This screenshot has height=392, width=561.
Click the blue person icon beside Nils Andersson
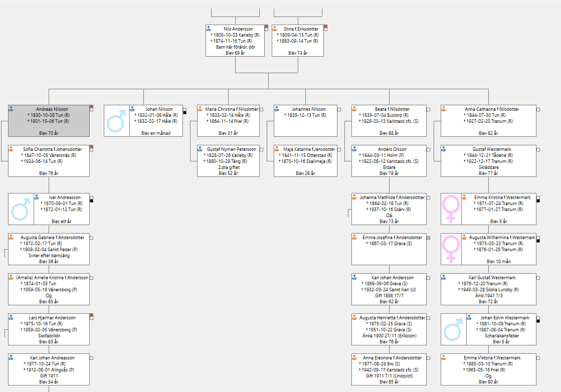pyautogui.click(x=209, y=28)
